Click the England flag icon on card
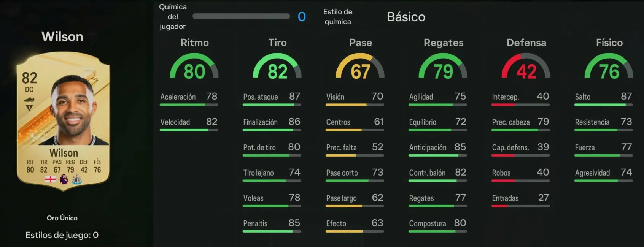This screenshot has height=247, width=644. (x=50, y=179)
